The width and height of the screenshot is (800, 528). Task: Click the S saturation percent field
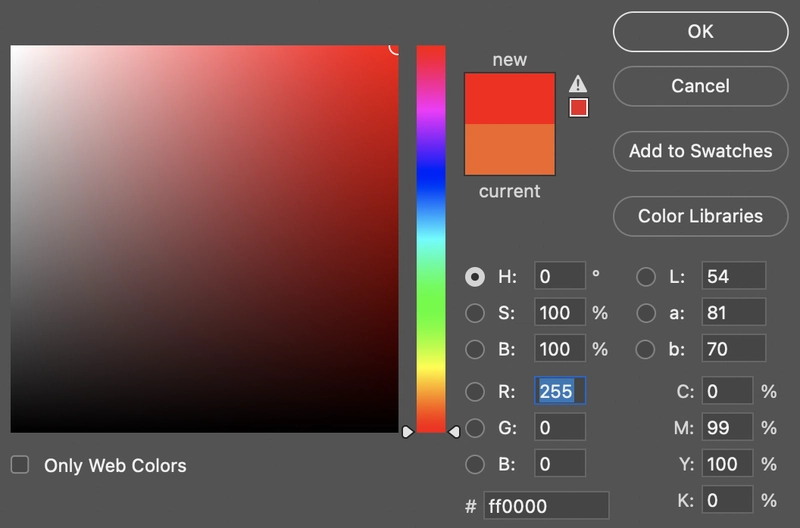click(560, 312)
